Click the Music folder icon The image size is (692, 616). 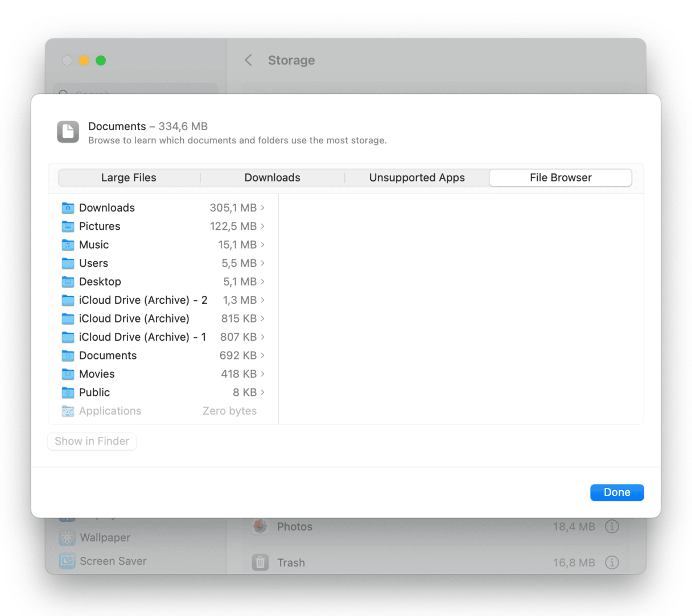[68, 245]
